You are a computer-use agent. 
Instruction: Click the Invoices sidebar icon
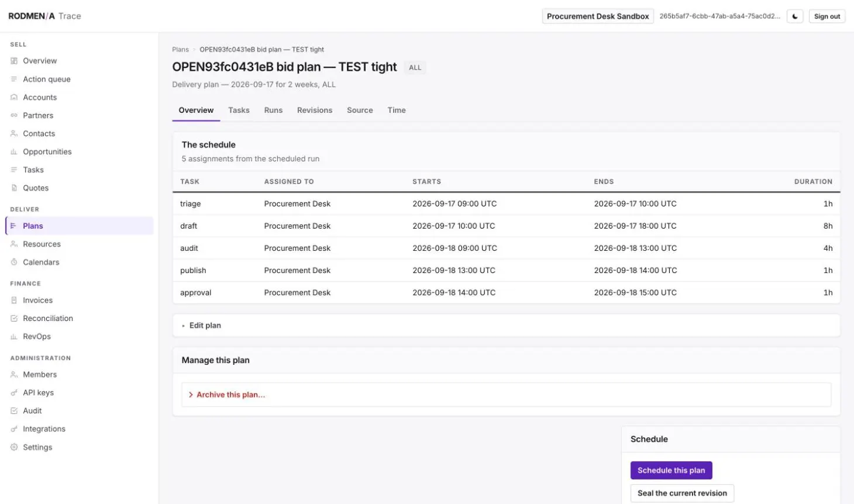click(14, 300)
